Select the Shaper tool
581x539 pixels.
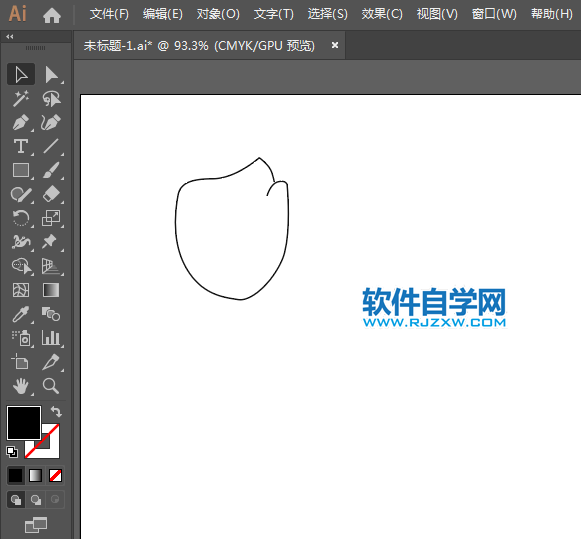point(21,194)
